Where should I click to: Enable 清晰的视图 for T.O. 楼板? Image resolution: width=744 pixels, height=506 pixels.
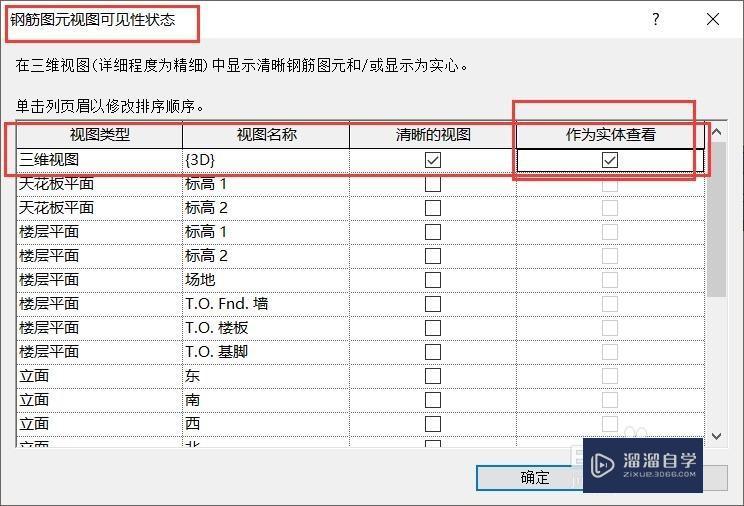pos(433,328)
